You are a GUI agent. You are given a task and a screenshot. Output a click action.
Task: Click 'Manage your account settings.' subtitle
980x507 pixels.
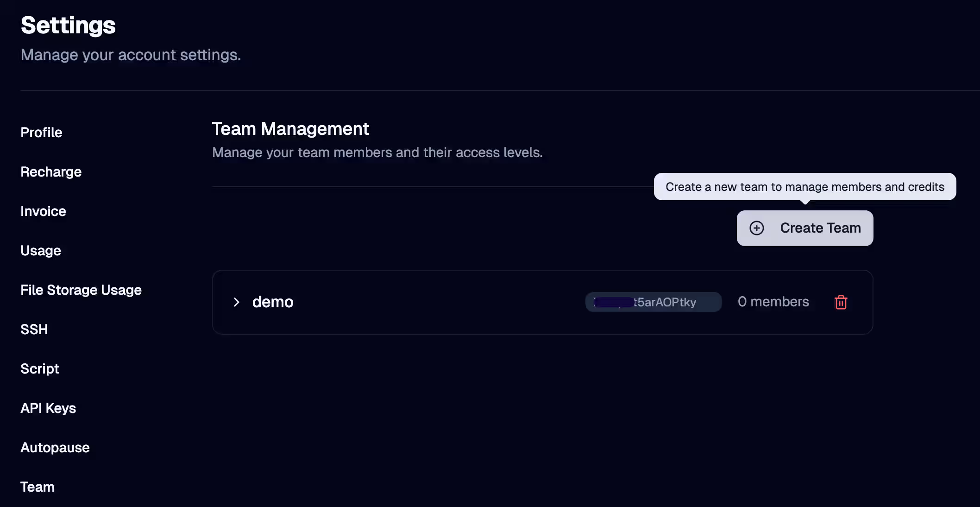131,55
